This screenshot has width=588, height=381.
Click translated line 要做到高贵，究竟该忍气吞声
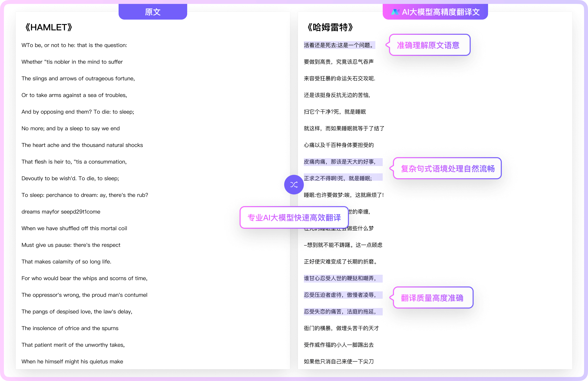(x=339, y=62)
